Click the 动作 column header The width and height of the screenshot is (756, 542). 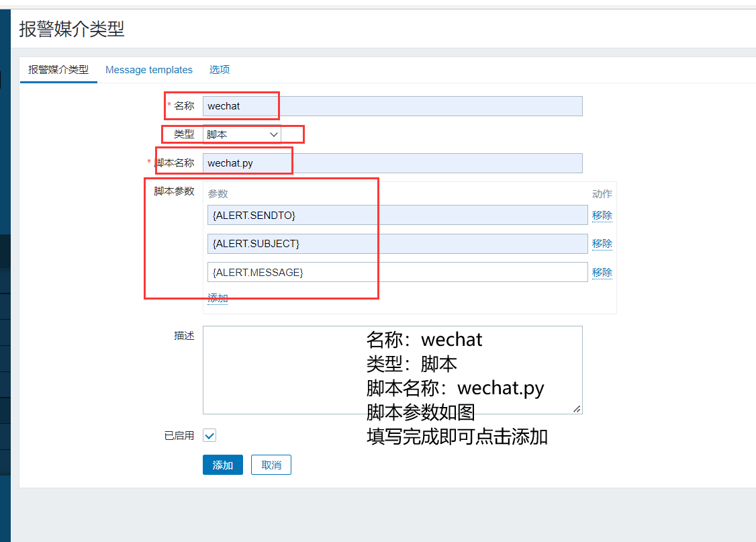(x=602, y=194)
